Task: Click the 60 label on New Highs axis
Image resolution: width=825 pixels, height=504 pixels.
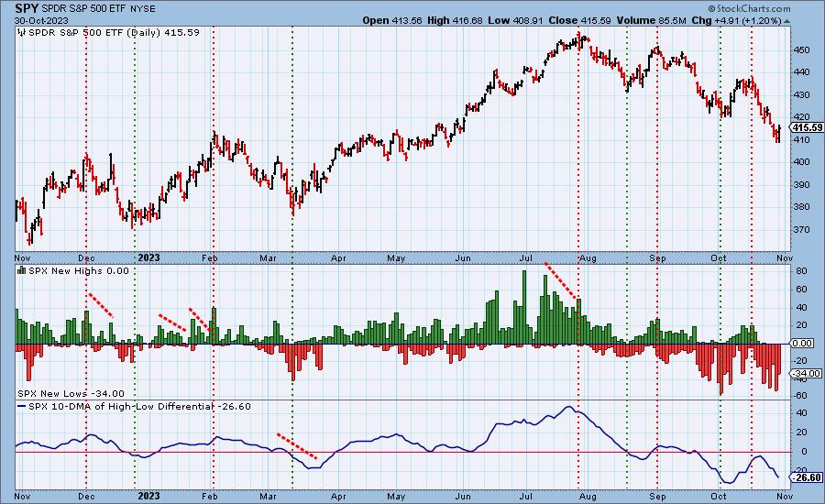Action: point(801,290)
